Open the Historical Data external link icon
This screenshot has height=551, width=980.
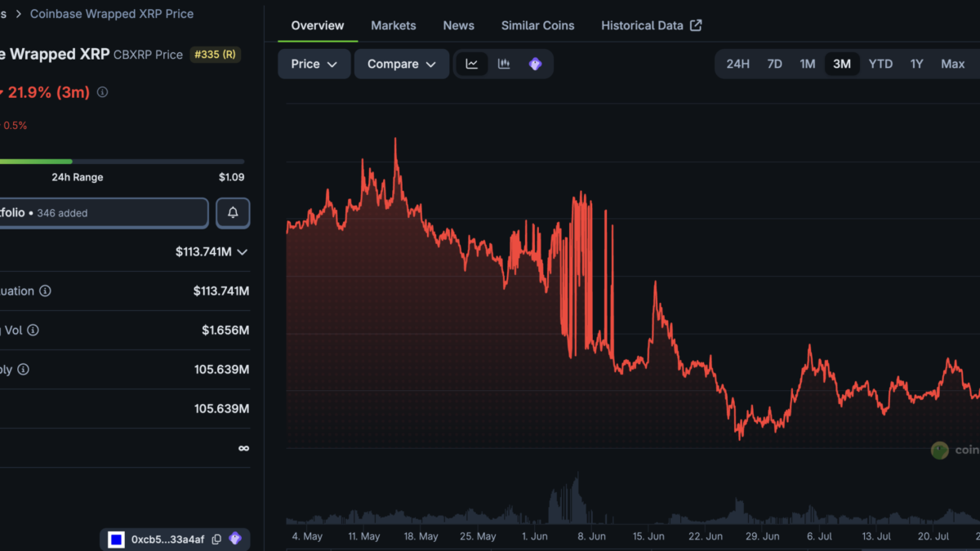click(696, 25)
